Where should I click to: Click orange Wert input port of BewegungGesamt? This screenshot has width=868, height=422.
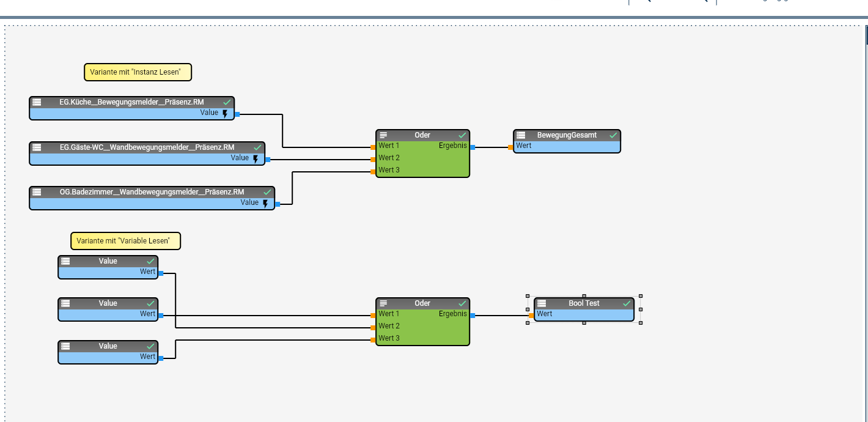[510, 147]
